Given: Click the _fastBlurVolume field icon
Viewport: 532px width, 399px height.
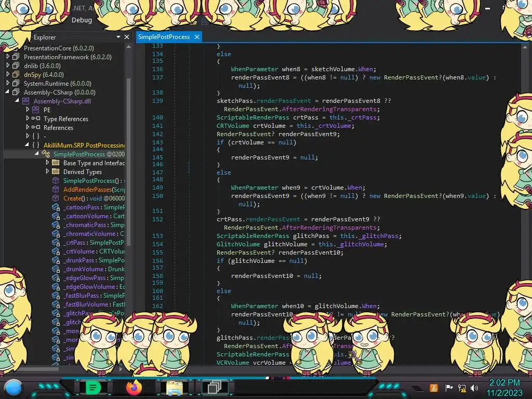Looking at the screenshot, I should point(56,304).
